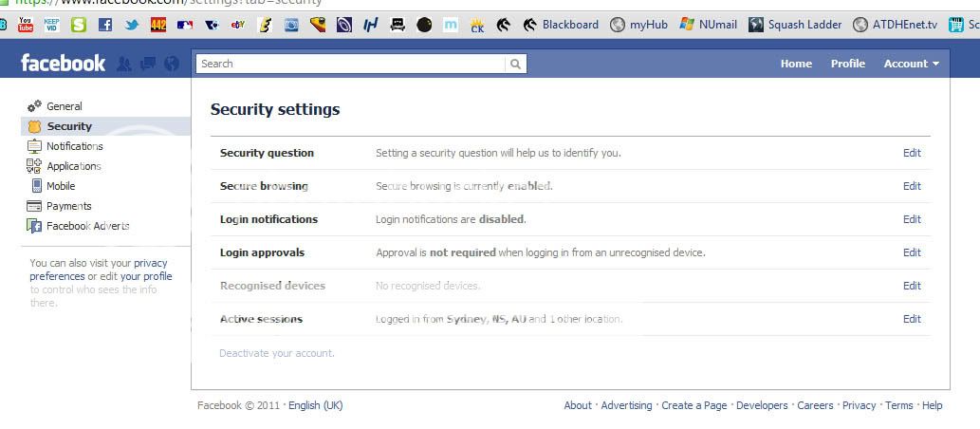Expand the Account dropdown menu
Screen dimensions: 980x429
[911, 64]
